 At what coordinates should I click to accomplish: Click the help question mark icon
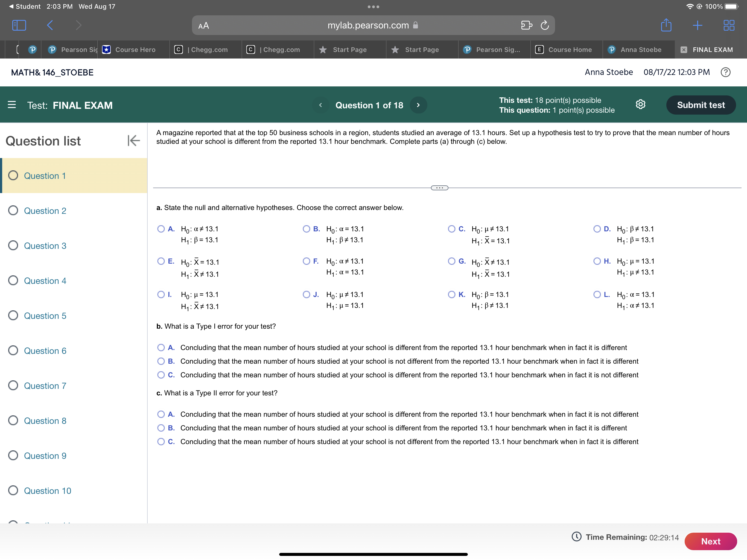click(x=725, y=72)
